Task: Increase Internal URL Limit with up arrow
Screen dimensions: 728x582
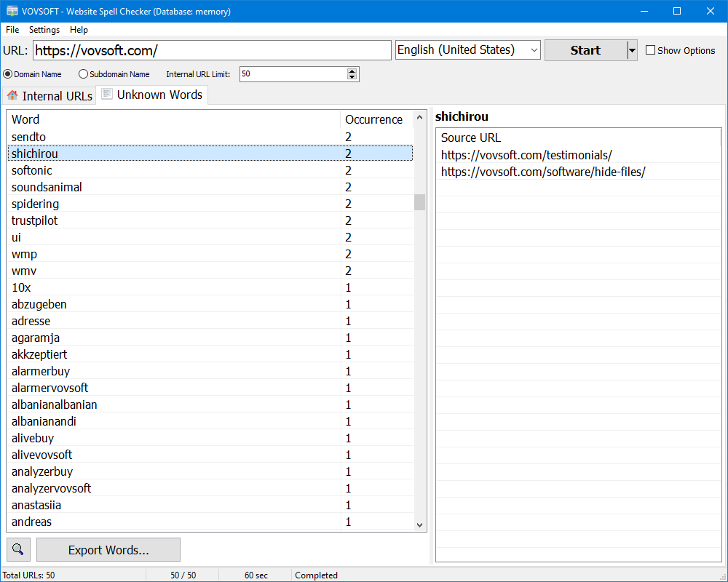Action: pyautogui.click(x=352, y=71)
